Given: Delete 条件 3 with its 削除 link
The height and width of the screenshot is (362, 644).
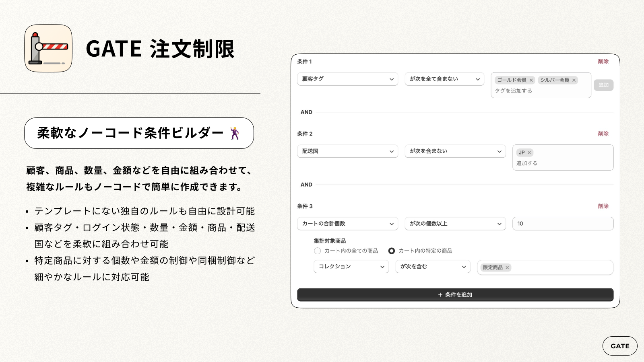Looking at the screenshot, I should [603, 206].
